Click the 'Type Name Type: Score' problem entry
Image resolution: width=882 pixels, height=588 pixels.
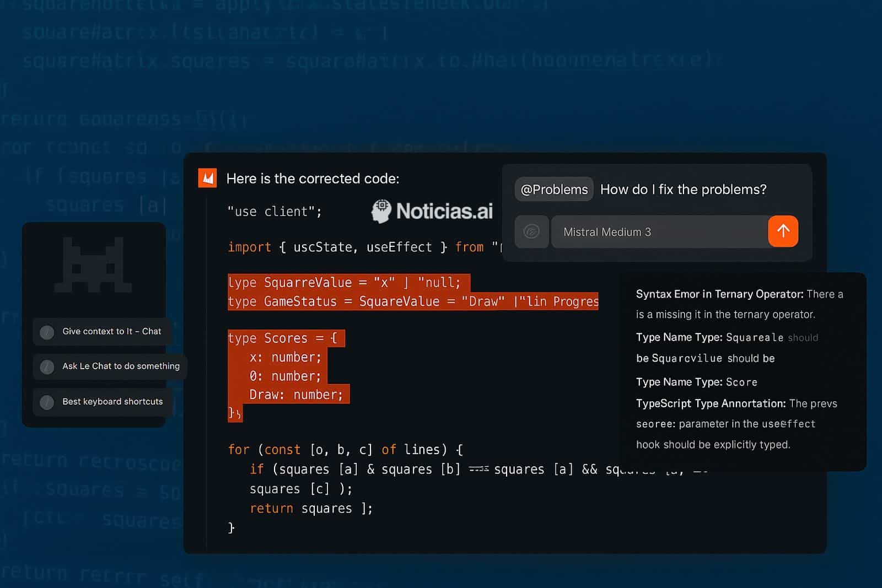pyautogui.click(x=697, y=381)
